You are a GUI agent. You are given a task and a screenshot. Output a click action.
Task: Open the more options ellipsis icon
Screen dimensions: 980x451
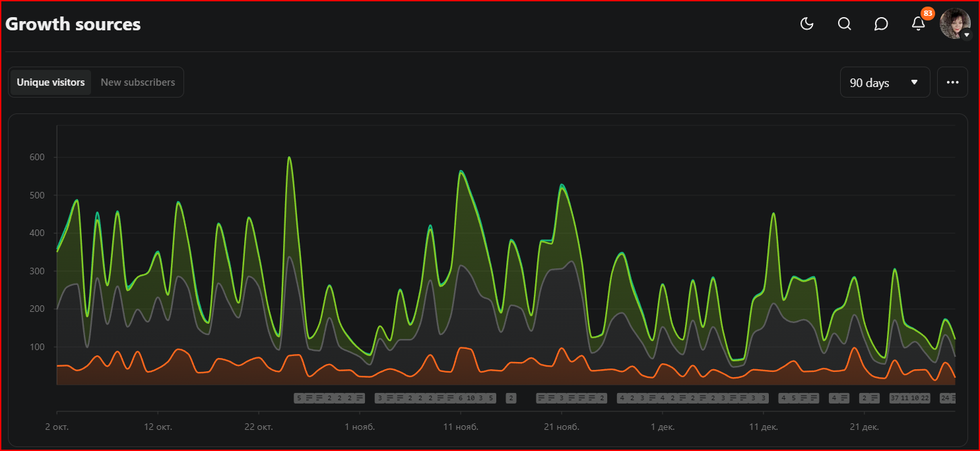(x=952, y=82)
